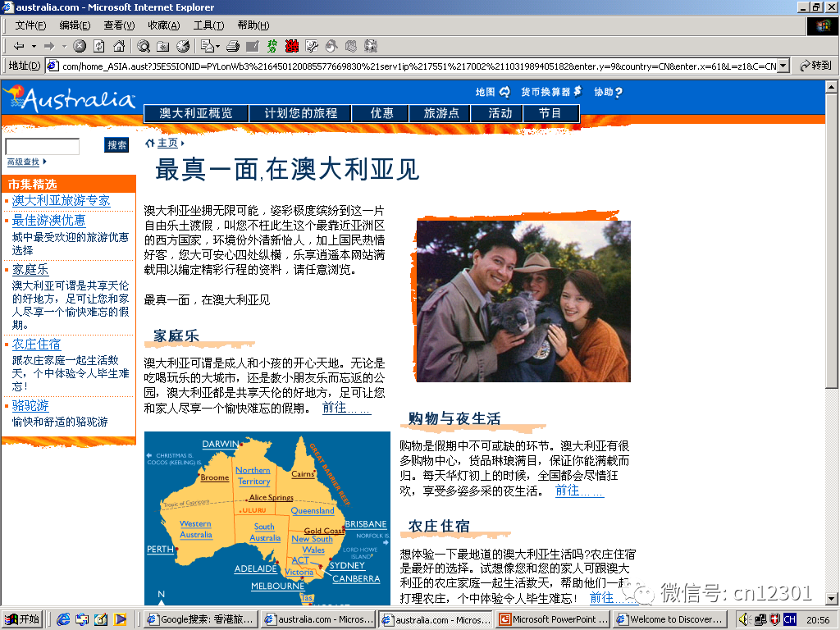Screen dimensions: 840x630
Task: Click inside the site search field
Action: click(43, 146)
